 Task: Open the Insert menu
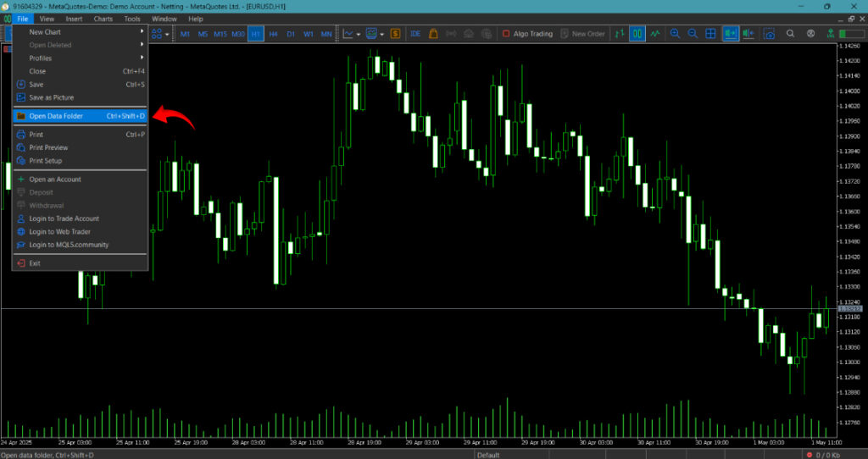pos(74,19)
